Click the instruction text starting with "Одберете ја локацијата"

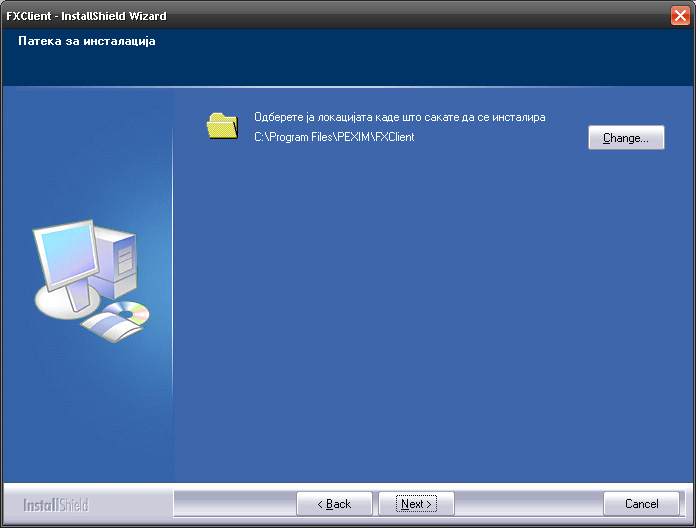click(x=399, y=117)
